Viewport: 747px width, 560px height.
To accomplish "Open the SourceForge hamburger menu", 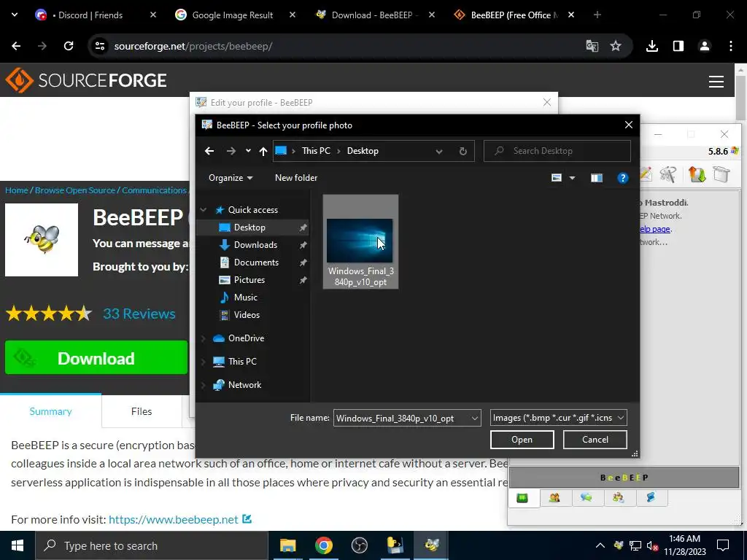I will (716, 82).
